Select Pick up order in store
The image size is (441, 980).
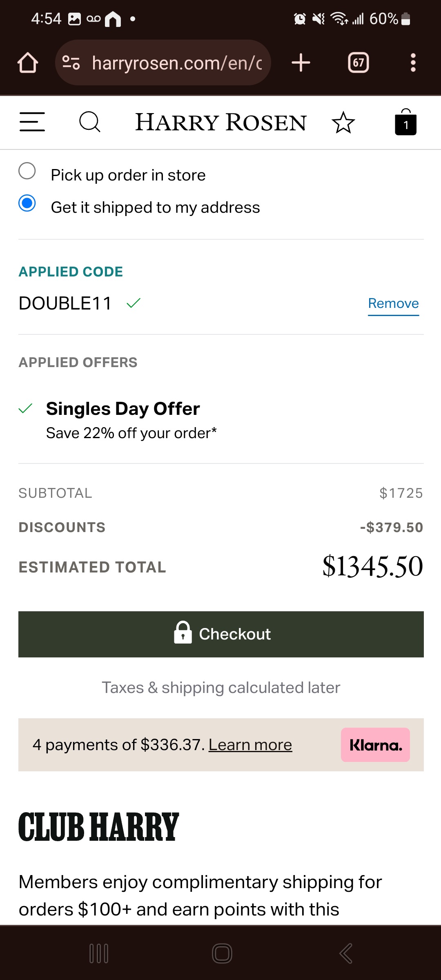click(27, 171)
